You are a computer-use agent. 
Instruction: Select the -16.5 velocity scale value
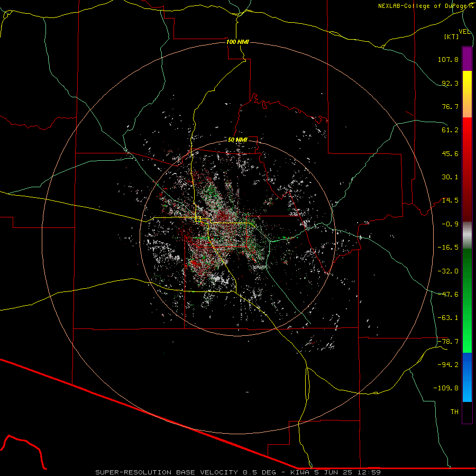448,248
